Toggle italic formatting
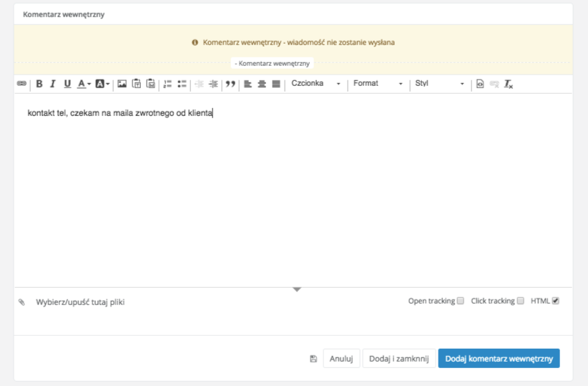588x386 pixels. pos(53,84)
